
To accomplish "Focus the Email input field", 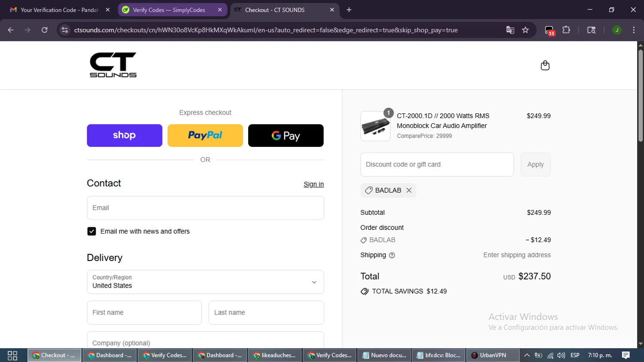I will (x=205, y=208).
